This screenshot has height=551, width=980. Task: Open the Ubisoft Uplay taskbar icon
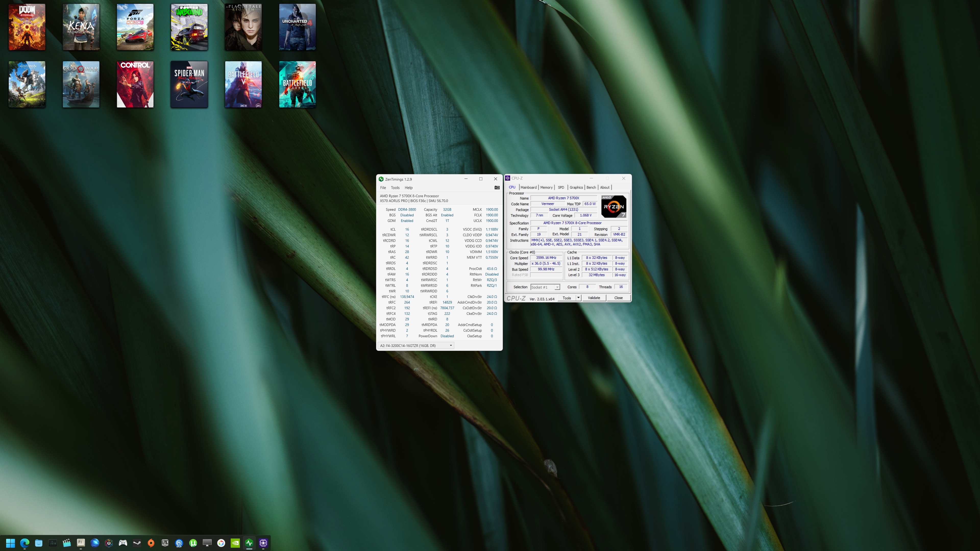point(179,543)
